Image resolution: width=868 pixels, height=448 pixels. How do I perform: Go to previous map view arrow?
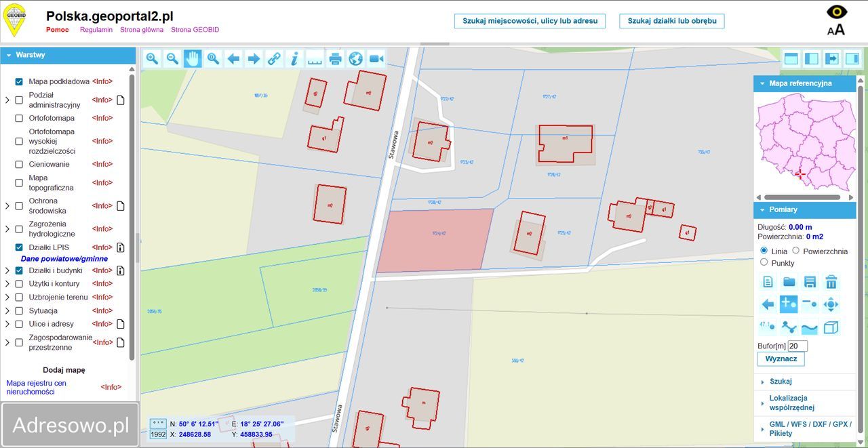pos(233,59)
